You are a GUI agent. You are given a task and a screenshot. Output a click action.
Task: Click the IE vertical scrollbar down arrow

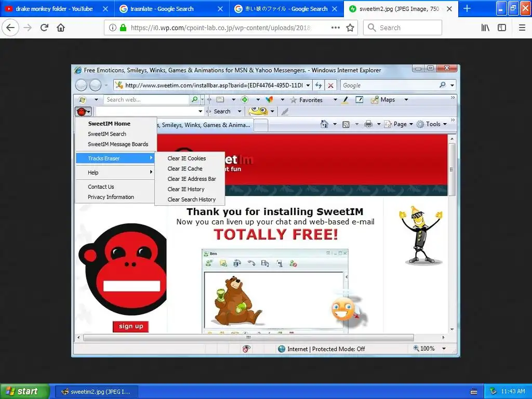point(451,329)
